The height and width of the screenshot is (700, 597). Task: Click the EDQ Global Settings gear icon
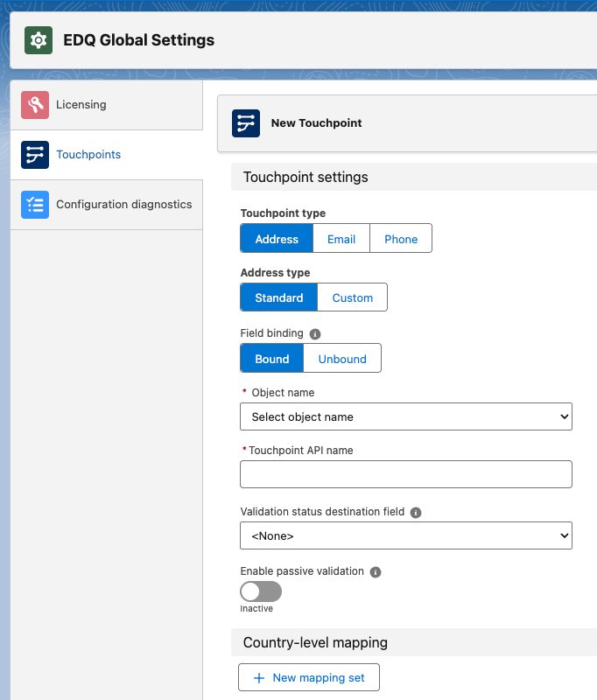click(x=39, y=40)
